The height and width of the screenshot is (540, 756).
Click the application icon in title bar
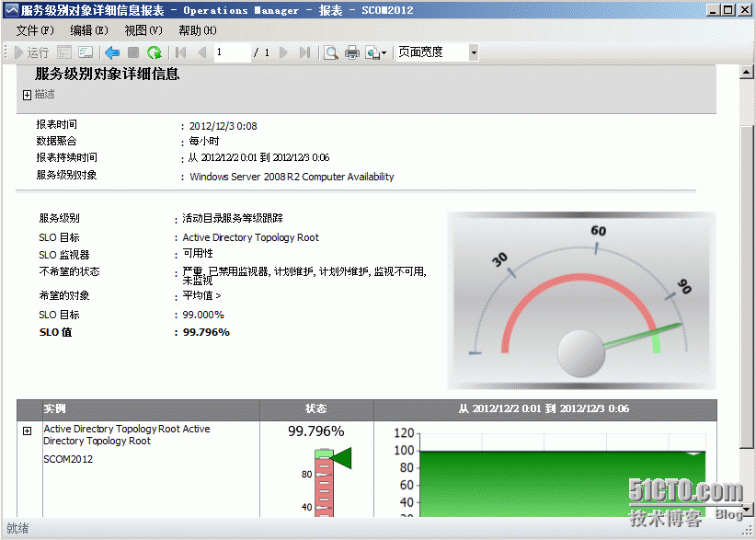11,10
